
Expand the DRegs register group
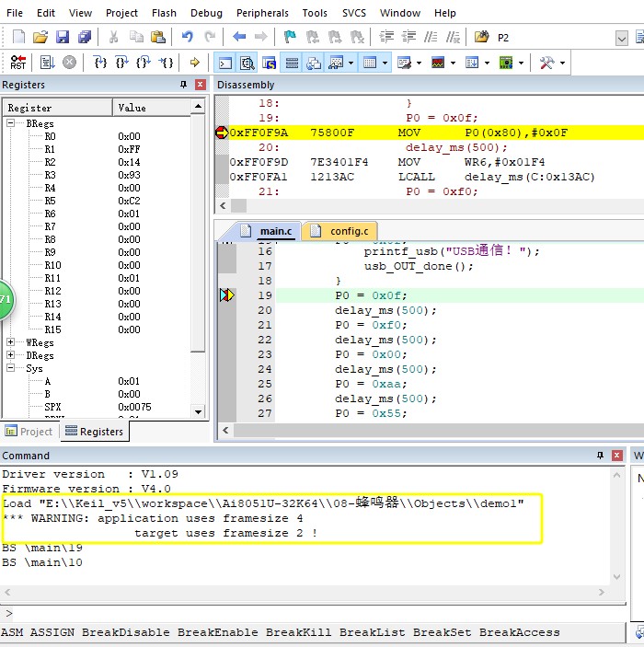point(10,355)
